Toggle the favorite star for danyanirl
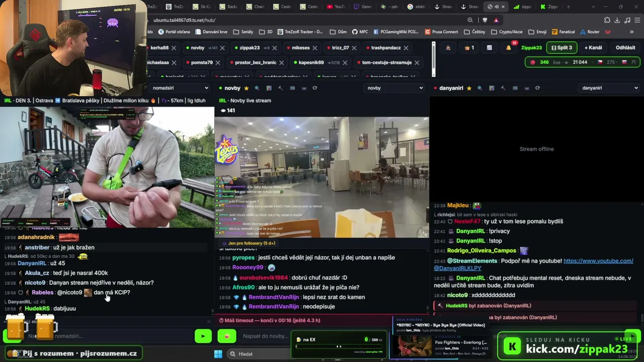Screen dimensions: 644x362 469,88
